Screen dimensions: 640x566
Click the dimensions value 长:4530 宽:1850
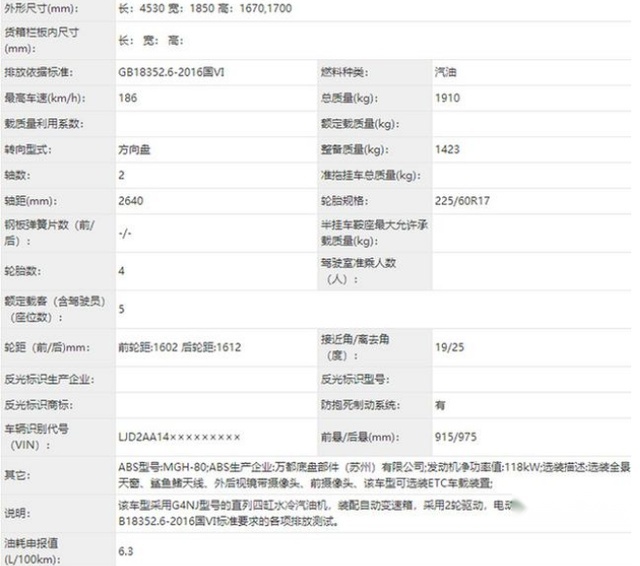(166, 8)
